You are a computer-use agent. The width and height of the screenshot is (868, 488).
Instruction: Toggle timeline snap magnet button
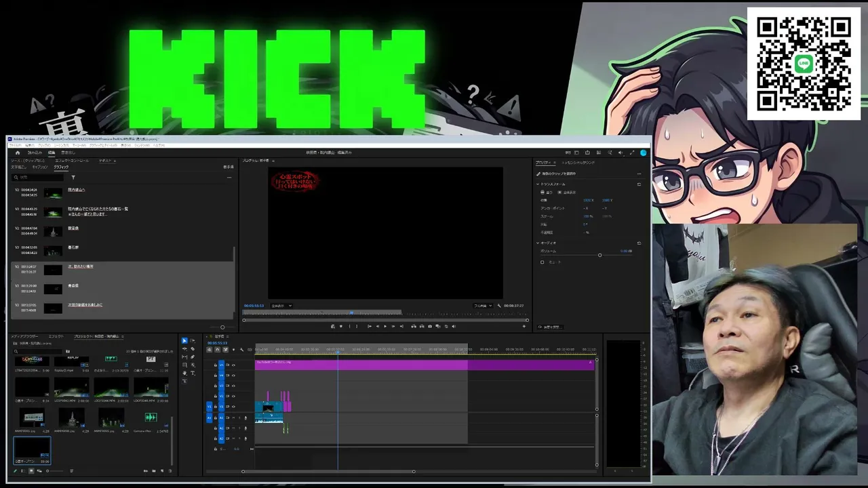coord(217,350)
